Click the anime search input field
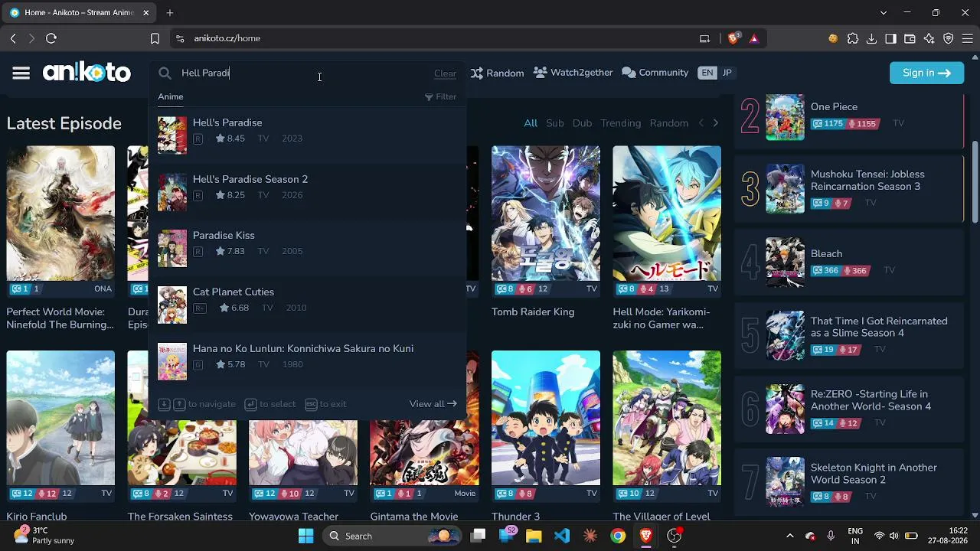Viewport: 980px width, 551px height. (x=305, y=73)
